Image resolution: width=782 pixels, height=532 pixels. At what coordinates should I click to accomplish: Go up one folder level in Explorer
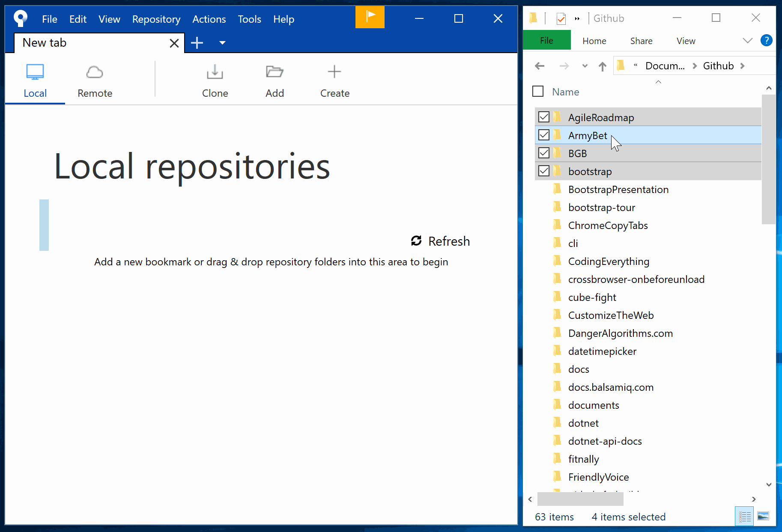click(x=603, y=66)
